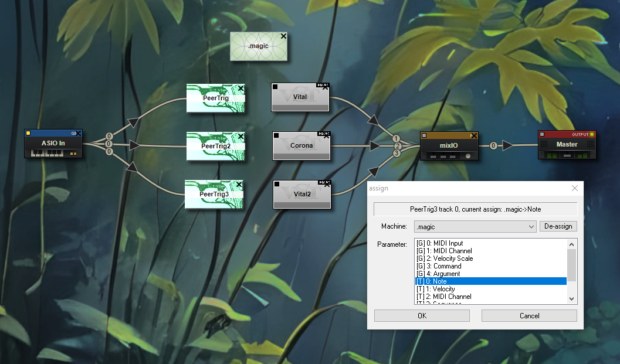Click the parameter list scrollbar thumb
This screenshot has width=620, height=364.
(x=571, y=265)
